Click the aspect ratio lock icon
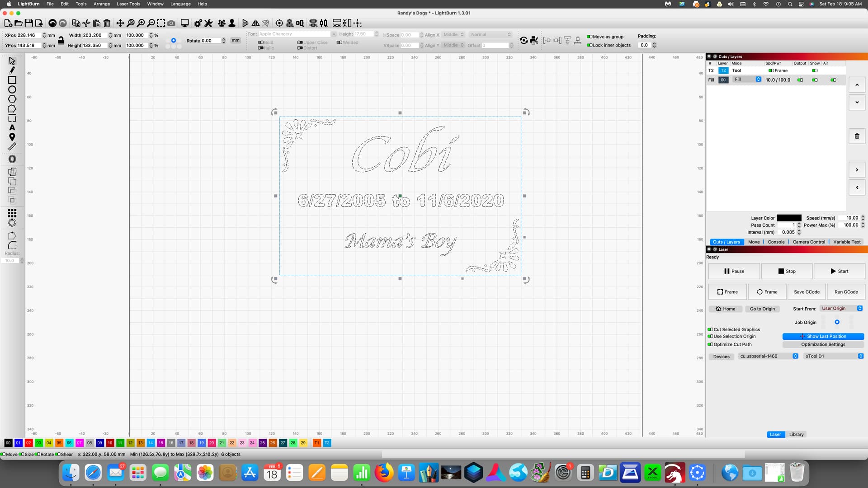 (61, 40)
